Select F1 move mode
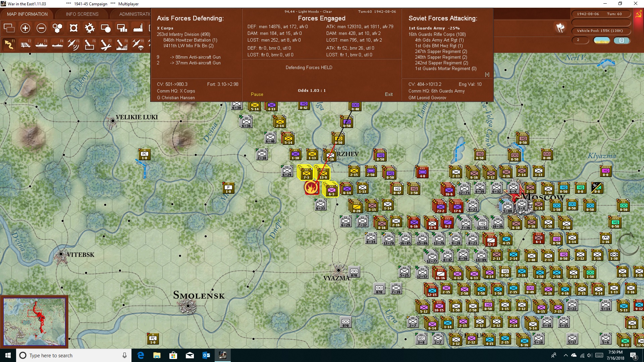The height and width of the screenshot is (362, 644). 9,44
